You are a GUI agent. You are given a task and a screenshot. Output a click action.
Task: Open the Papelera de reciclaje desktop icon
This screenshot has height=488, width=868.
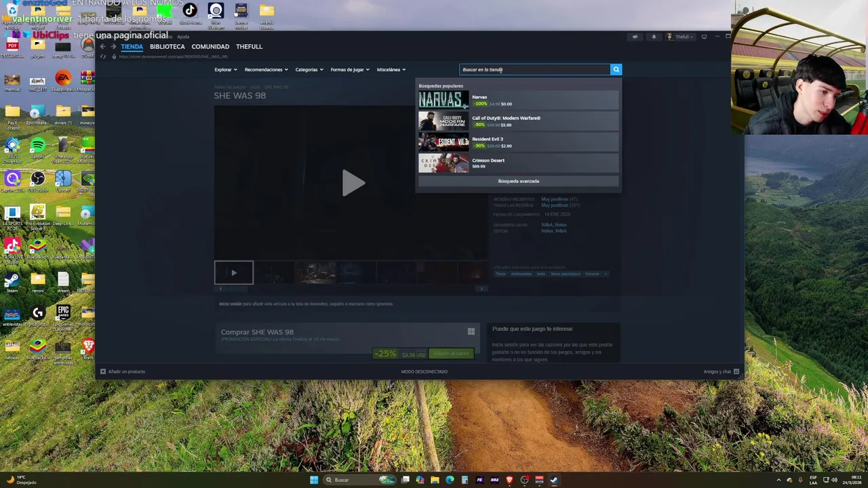pos(12,14)
